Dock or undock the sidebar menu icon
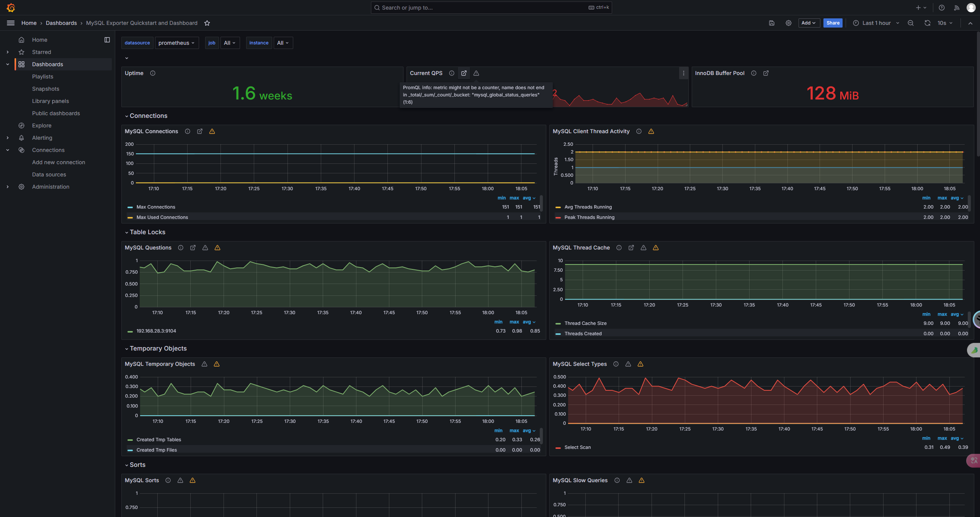The height and width of the screenshot is (517, 980). tap(107, 40)
